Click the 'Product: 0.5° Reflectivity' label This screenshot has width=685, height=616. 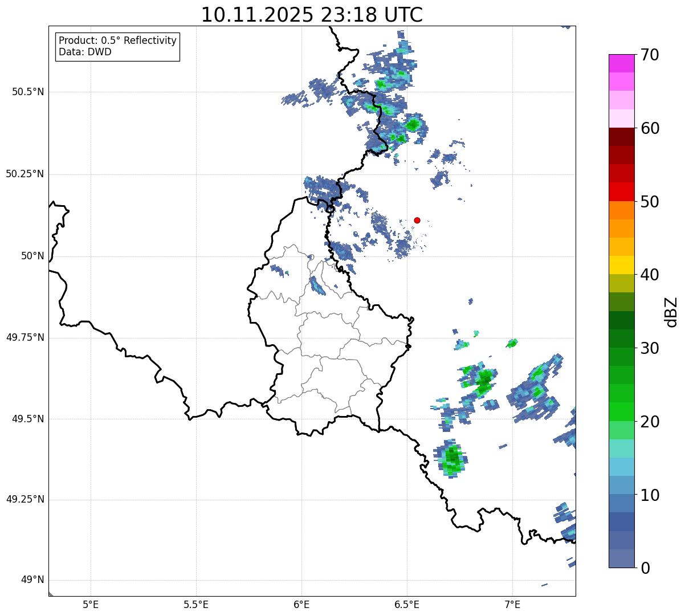click(x=118, y=40)
